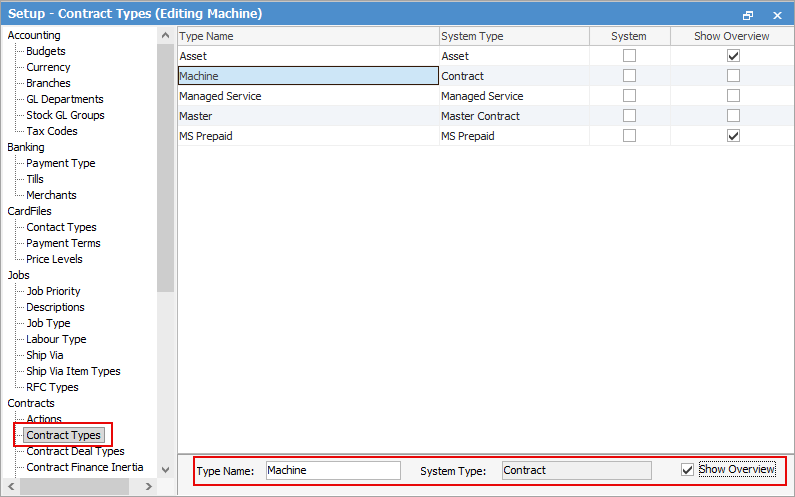This screenshot has width=795, height=497.
Task: Close the Setup Contract Types window
Action: (x=777, y=15)
